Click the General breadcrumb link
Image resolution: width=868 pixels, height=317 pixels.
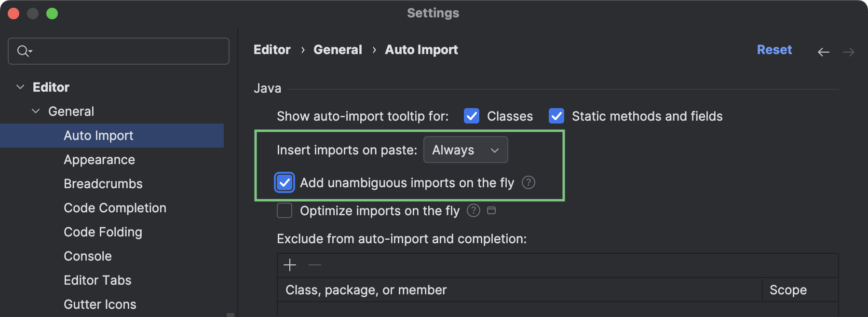[x=338, y=50]
